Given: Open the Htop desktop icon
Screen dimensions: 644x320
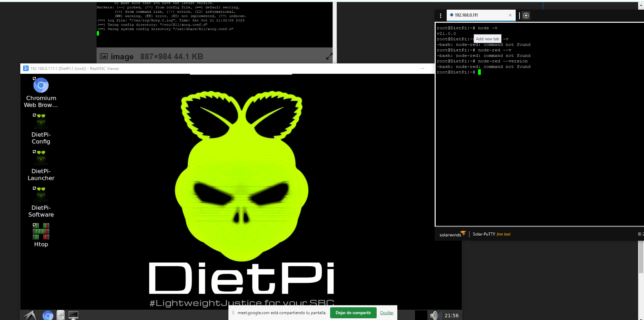Looking at the screenshot, I should [41, 235].
